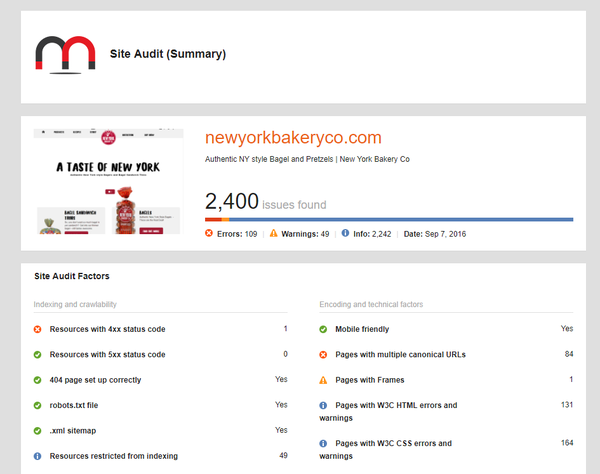
Task: Open Resources restricted from indexing
Action: tap(114, 456)
